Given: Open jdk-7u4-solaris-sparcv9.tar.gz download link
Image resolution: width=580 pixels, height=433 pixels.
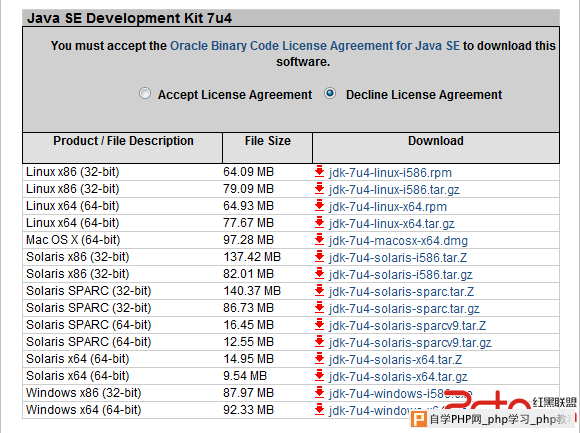Looking at the screenshot, I should click(410, 343).
